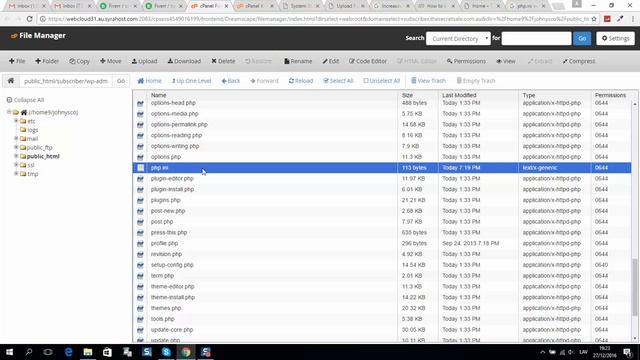Sort by Permissions column header
The width and height of the screenshot is (640, 360).
point(610,95)
